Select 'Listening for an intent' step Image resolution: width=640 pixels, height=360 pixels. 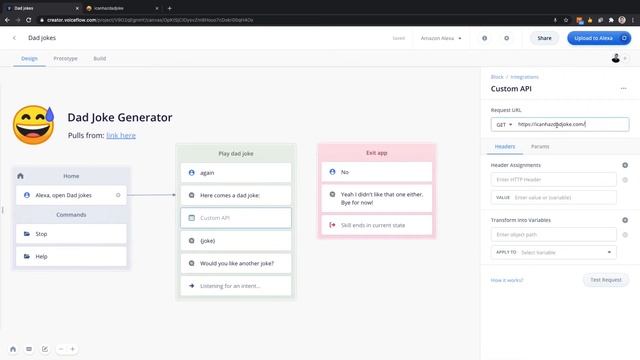point(236,286)
